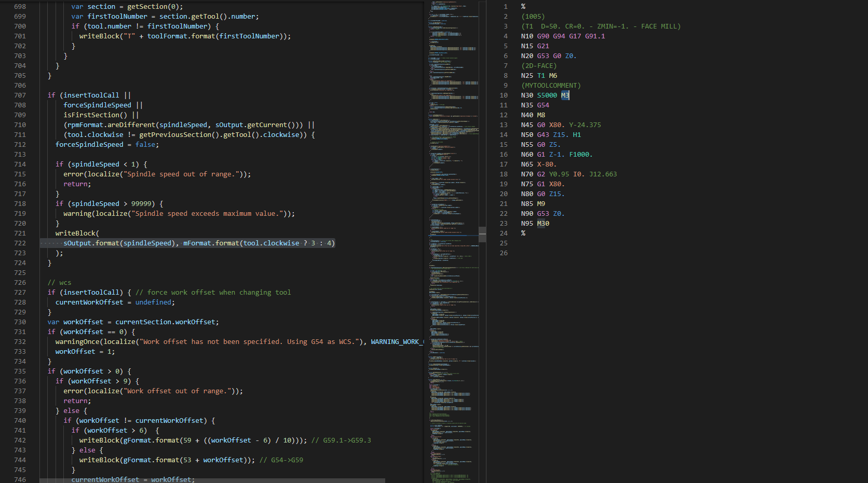Click workOffset = 1; on line 733
The width and height of the screenshot is (868, 483).
click(x=86, y=352)
